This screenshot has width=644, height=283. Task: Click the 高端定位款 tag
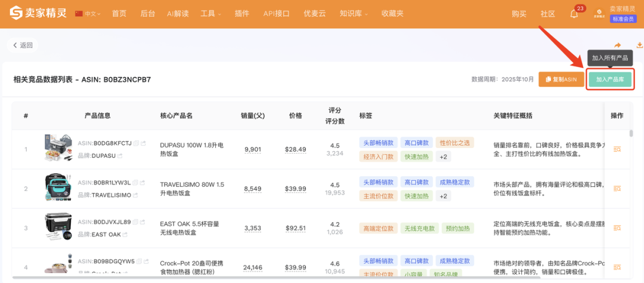coord(378,228)
